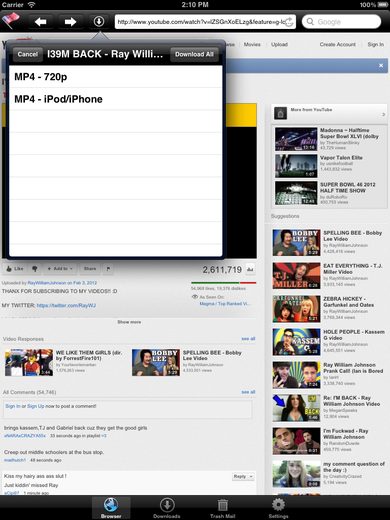Screen dimensions: 390x520
Task: Click see all for Video Responses
Action: tap(248, 339)
